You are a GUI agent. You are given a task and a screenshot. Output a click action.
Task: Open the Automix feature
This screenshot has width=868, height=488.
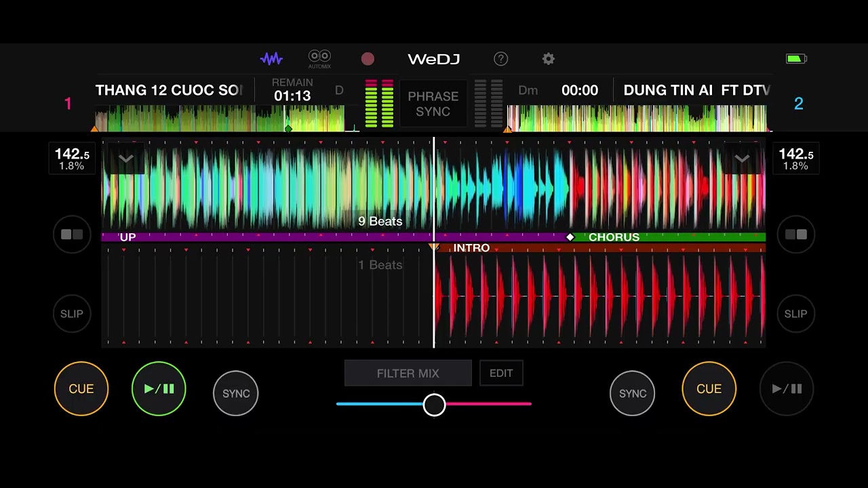click(319, 59)
